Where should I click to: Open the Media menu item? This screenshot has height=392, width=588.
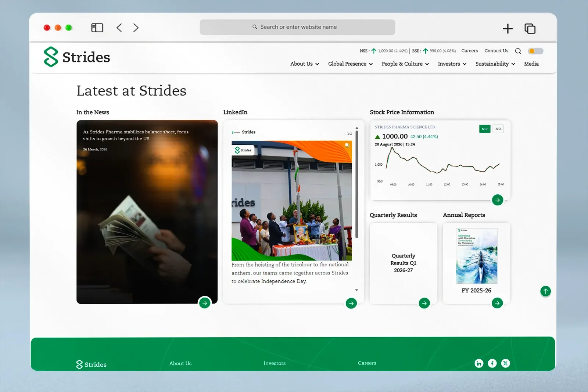[x=531, y=64]
